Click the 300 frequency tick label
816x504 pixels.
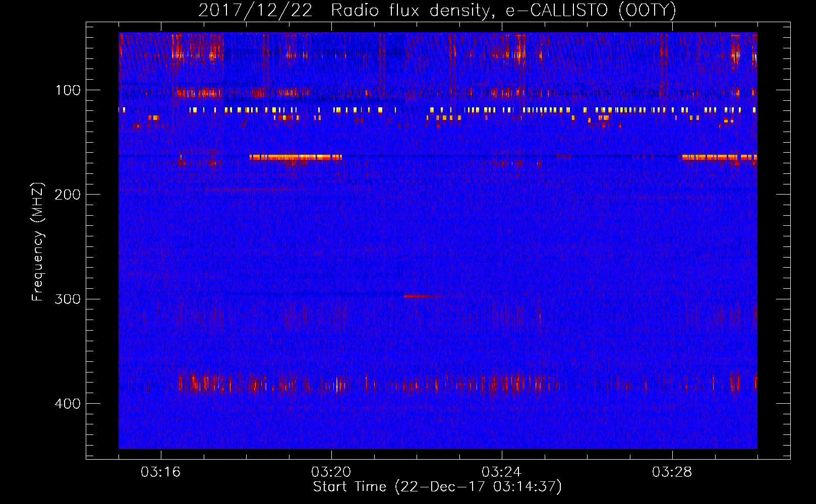(68, 299)
